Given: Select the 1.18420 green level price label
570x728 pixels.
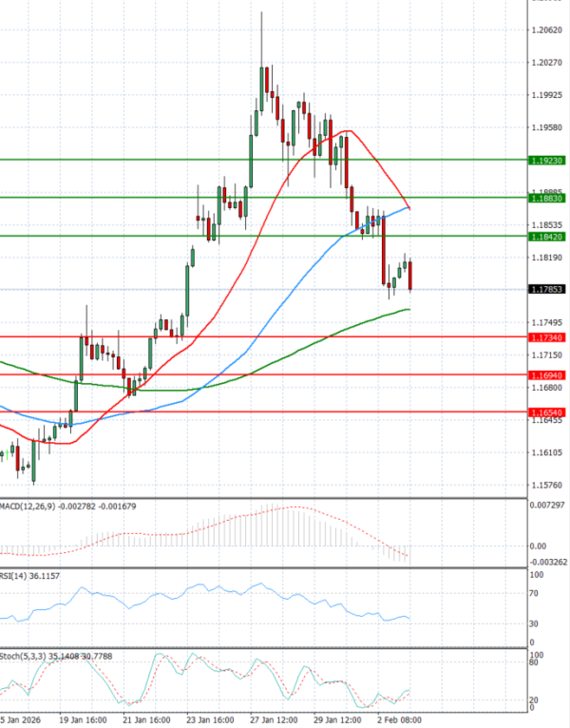Looking at the screenshot, I should tap(548, 236).
